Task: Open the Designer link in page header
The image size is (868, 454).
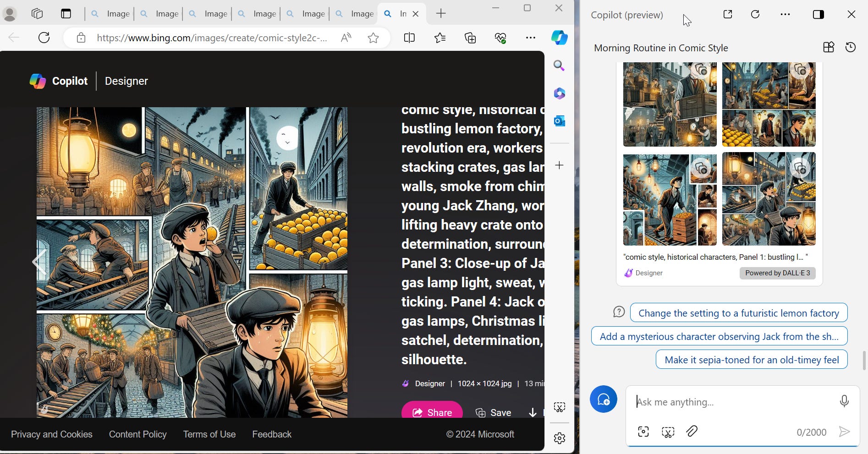Action: click(126, 81)
